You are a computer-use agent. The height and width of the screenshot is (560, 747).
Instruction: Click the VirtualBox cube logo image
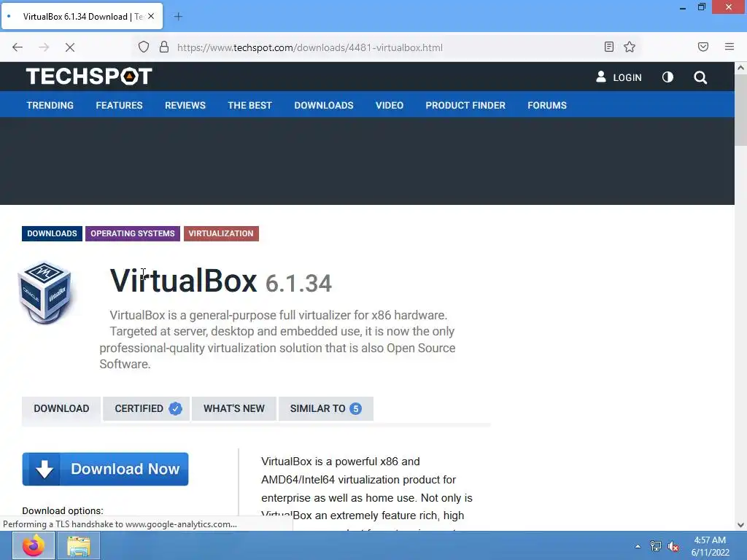[x=44, y=292]
